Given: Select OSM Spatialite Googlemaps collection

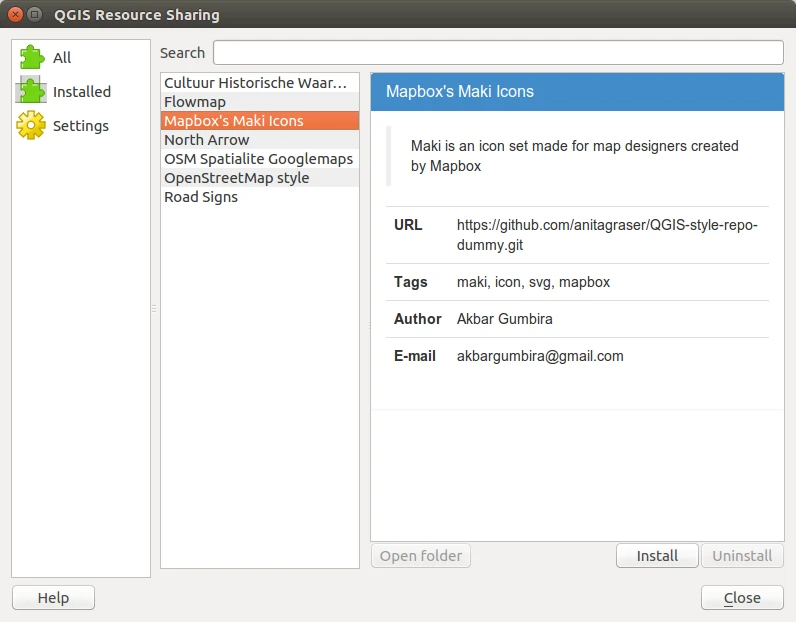Looking at the screenshot, I should (260, 159).
